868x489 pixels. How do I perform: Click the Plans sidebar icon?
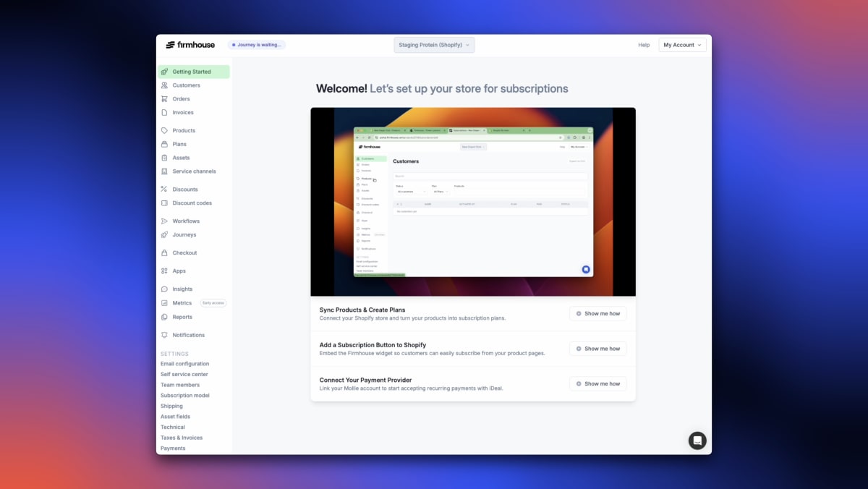click(165, 144)
